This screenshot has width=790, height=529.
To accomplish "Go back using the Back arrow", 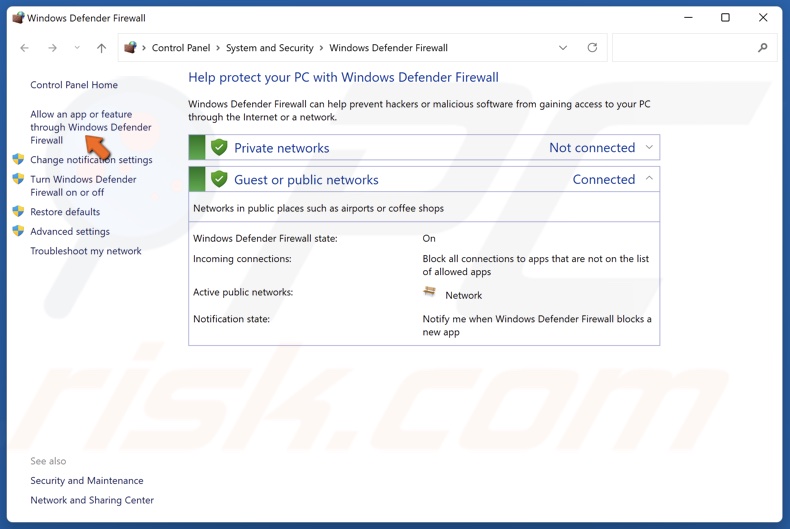I will [x=24, y=48].
